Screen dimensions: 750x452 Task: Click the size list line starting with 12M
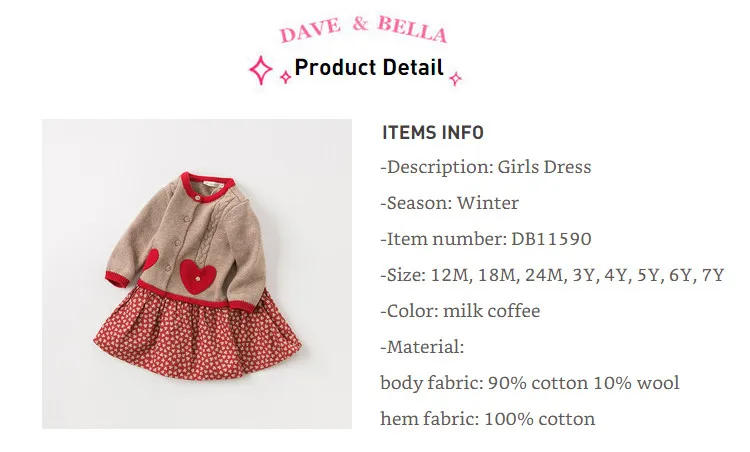click(x=552, y=275)
